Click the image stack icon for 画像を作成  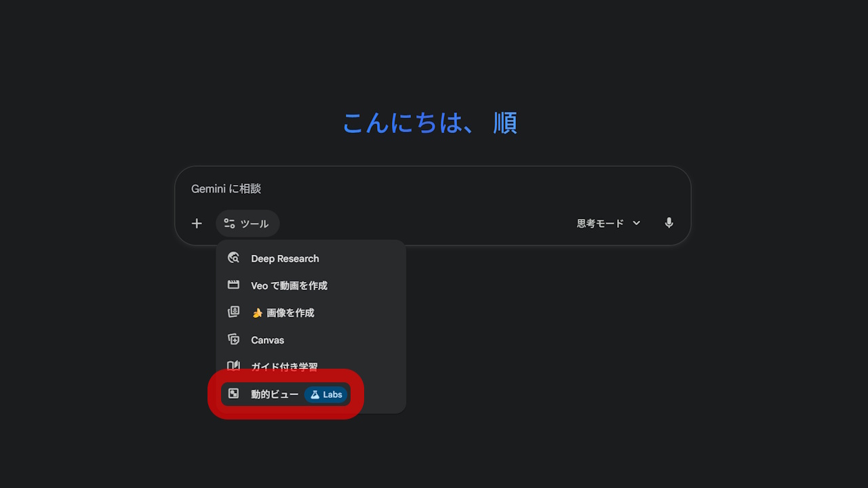pos(234,312)
